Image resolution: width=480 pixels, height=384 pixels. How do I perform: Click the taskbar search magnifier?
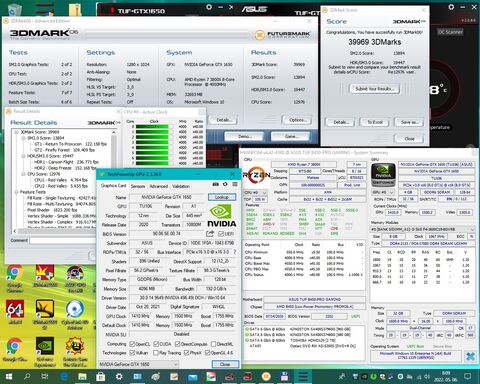27,377
